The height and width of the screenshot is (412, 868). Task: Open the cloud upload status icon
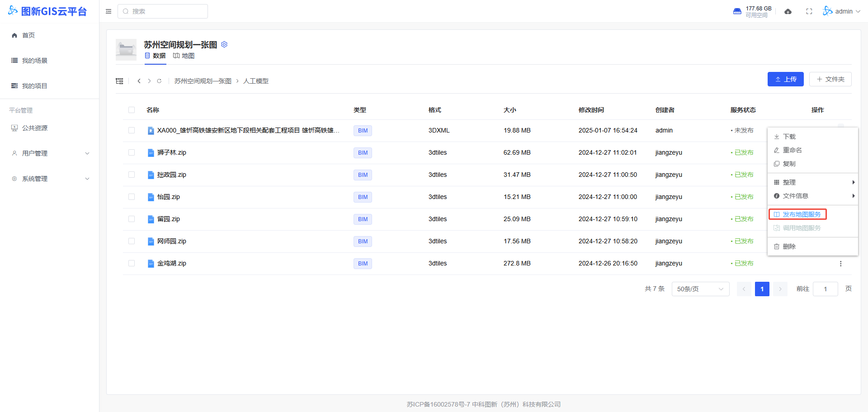click(x=788, y=11)
